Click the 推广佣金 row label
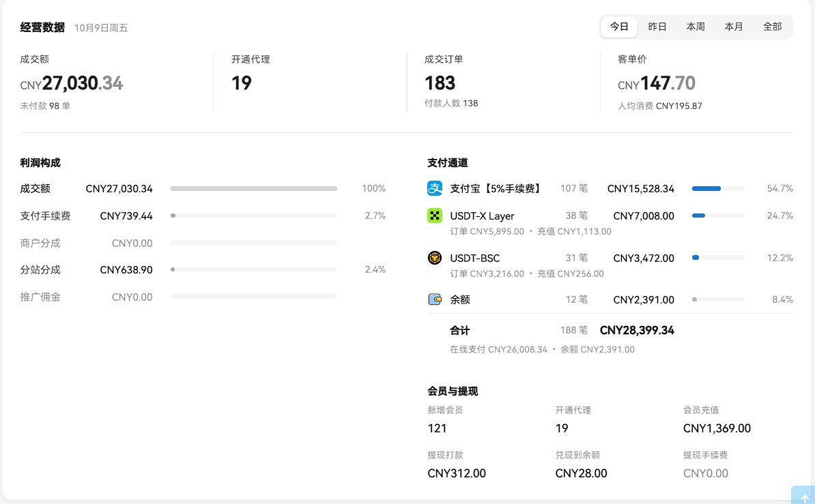815x504 pixels. click(40, 297)
